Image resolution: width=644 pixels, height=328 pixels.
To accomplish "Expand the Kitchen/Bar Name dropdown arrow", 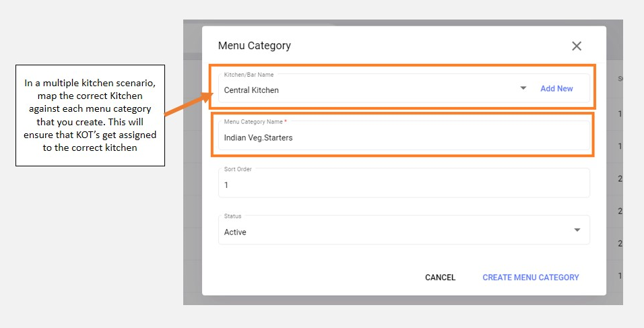I will point(523,88).
